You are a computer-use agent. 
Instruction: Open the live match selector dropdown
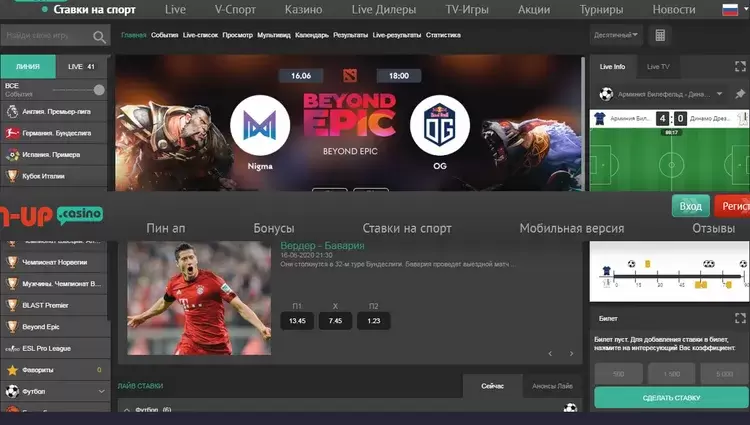tap(719, 94)
